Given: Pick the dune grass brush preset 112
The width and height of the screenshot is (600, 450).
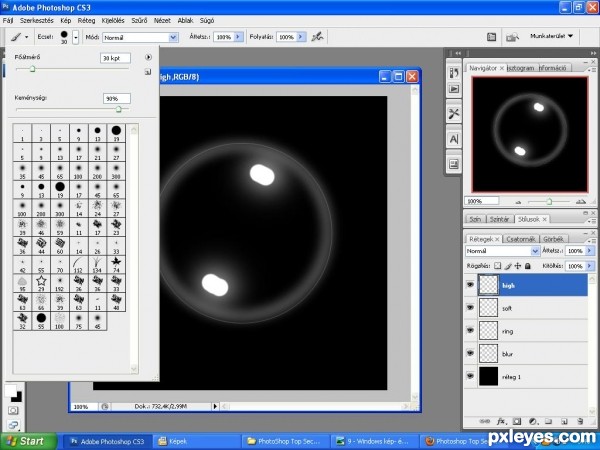Looking at the screenshot, I should coord(79,264).
